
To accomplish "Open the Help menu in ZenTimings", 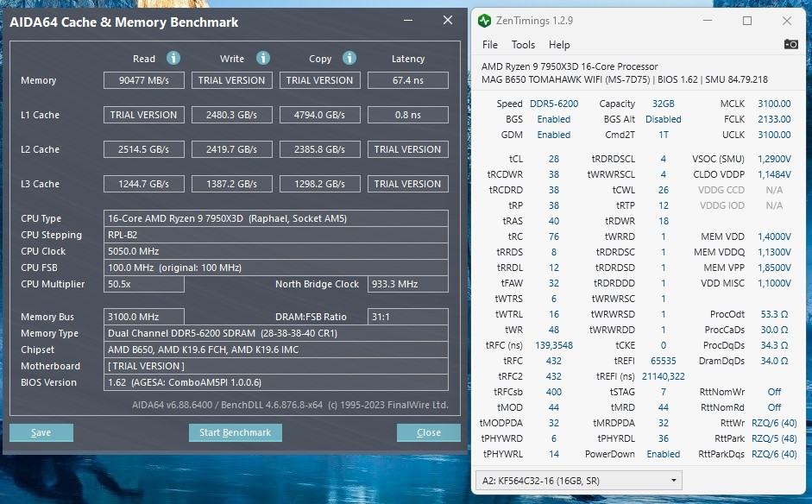I will click(559, 45).
